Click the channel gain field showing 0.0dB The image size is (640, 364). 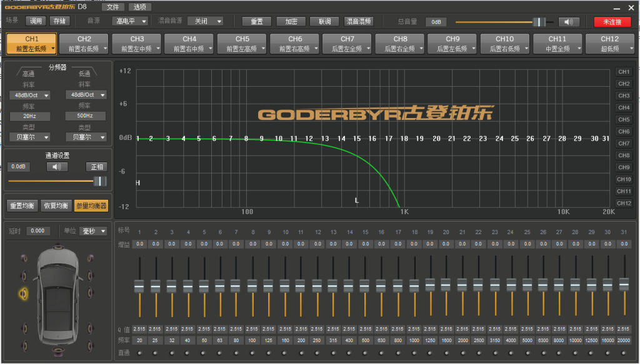[18, 167]
